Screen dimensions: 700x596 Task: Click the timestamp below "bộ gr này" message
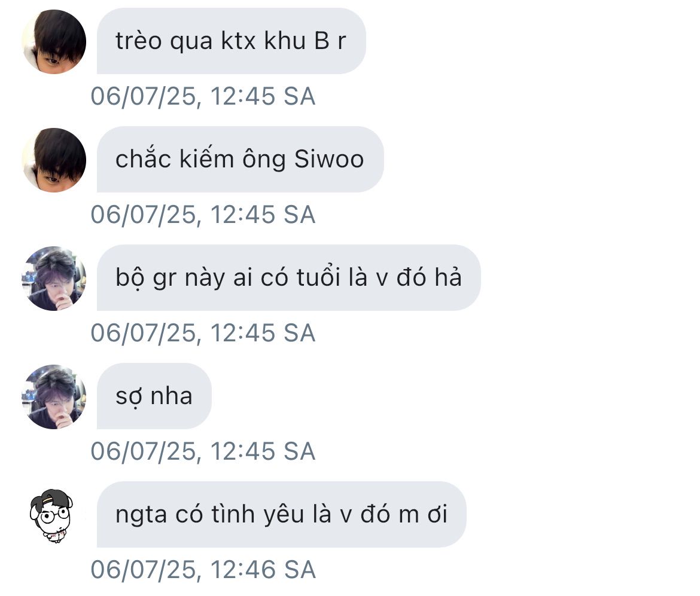(203, 333)
